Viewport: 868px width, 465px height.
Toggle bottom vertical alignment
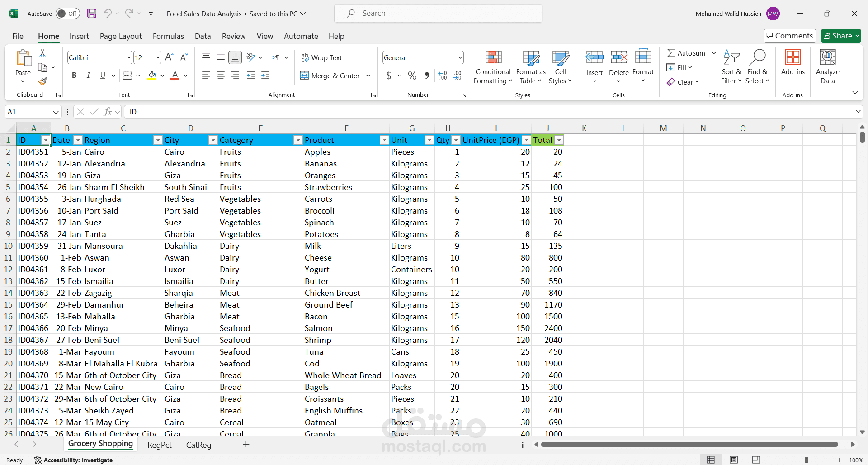(235, 57)
